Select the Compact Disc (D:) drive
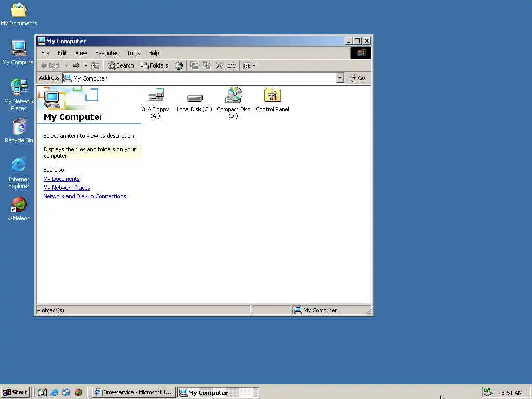 tap(233, 103)
